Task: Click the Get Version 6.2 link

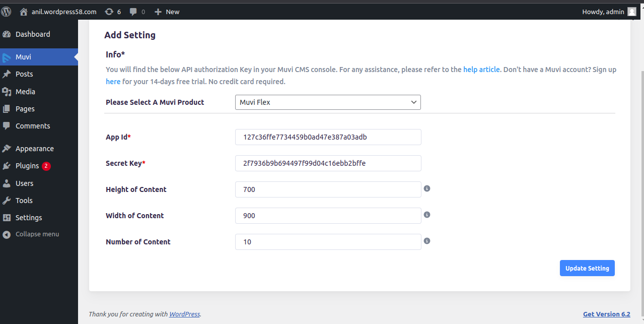Action: 606,314
